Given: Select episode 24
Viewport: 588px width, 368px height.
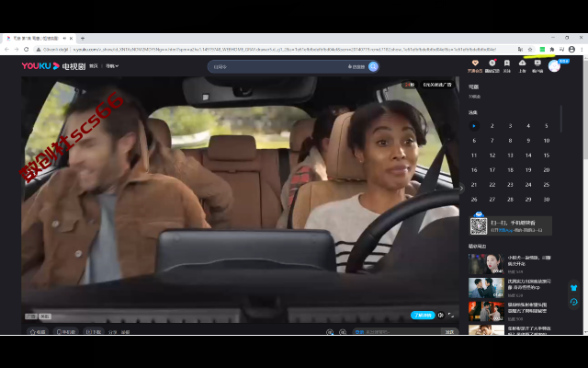Looking at the screenshot, I should [x=528, y=184].
